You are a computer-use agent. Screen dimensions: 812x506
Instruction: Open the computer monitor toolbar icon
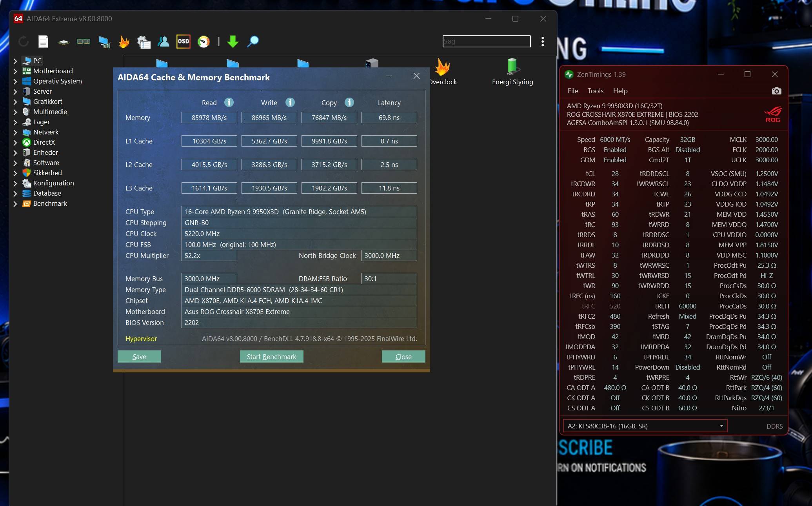pyautogui.click(x=104, y=42)
